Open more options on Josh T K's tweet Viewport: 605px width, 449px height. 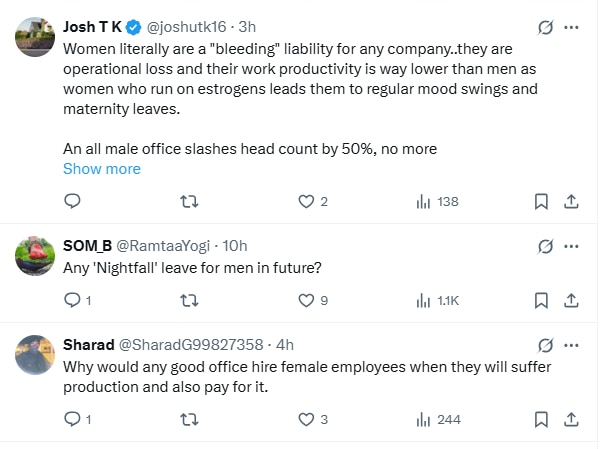point(572,27)
